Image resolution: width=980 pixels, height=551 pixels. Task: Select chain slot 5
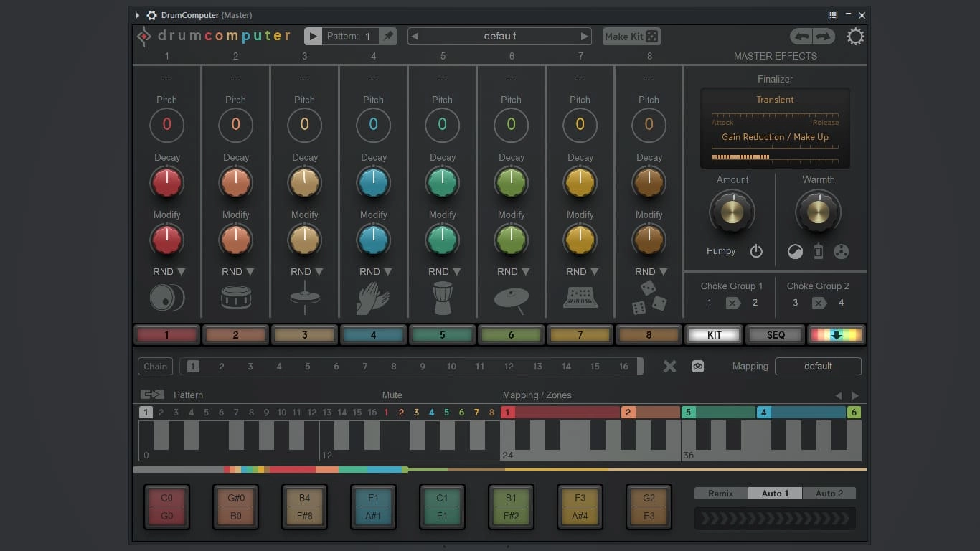[x=308, y=367]
